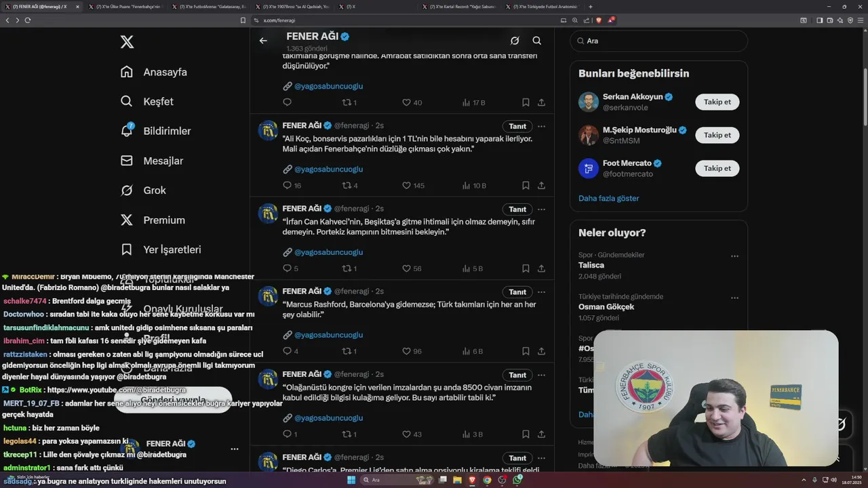Open more menu on the Marcus Rashford post
This screenshot has width=868, height=488.
[541, 292]
